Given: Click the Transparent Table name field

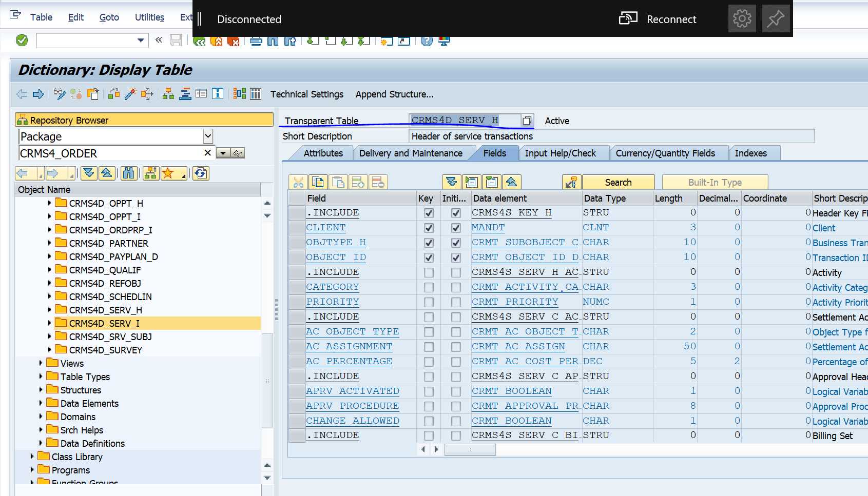Looking at the screenshot, I should pos(465,121).
